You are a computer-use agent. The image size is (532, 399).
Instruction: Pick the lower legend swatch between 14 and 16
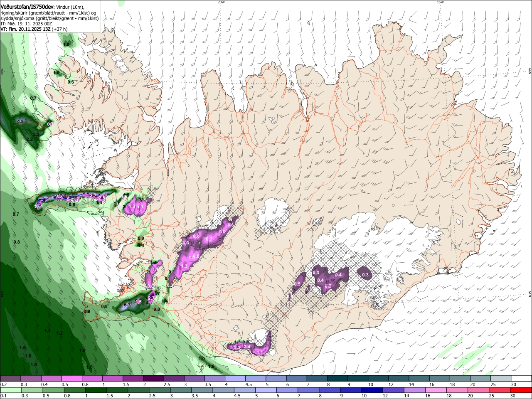(x=415, y=390)
